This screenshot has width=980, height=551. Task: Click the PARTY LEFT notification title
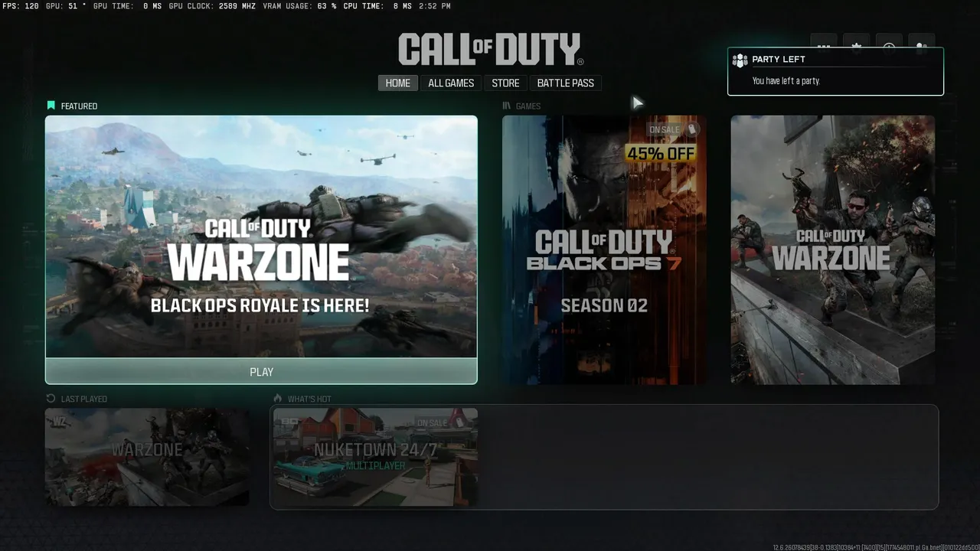pyautogui.click(x=779, y=59)
